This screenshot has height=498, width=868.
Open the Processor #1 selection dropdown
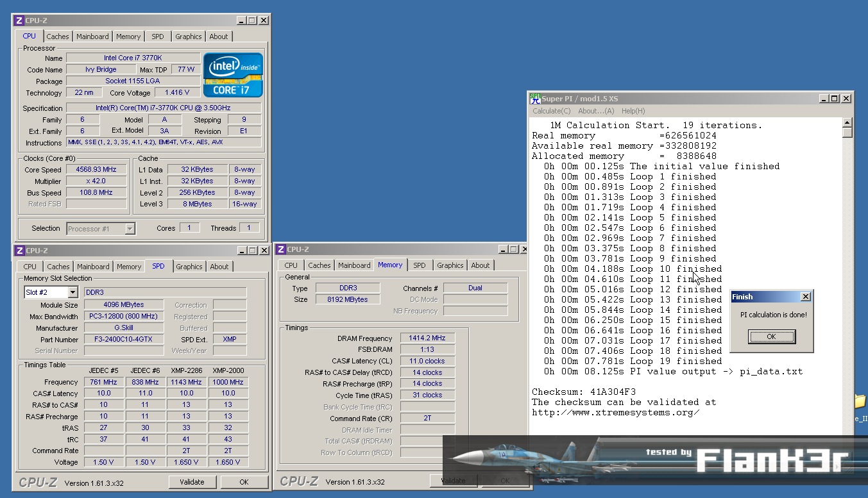click(130, 228)
